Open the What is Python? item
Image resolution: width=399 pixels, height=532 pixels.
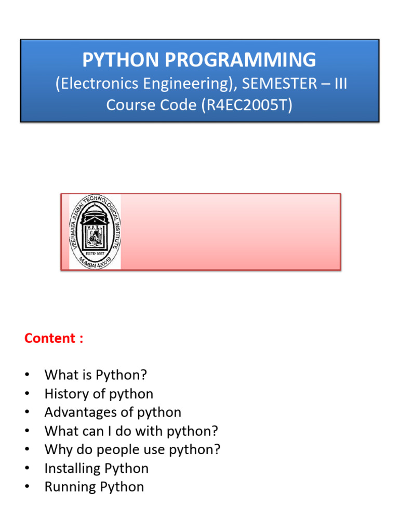tap(96, 375)
